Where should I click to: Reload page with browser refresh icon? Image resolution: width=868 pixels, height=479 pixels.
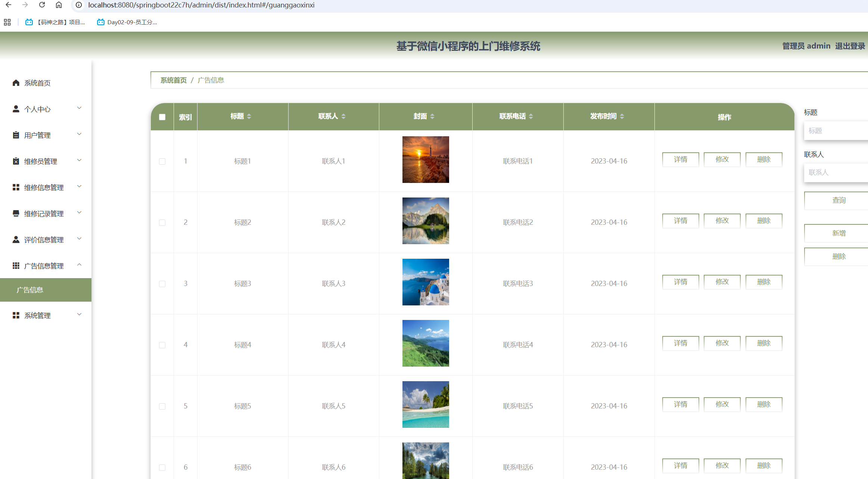(x=42, y=5)
